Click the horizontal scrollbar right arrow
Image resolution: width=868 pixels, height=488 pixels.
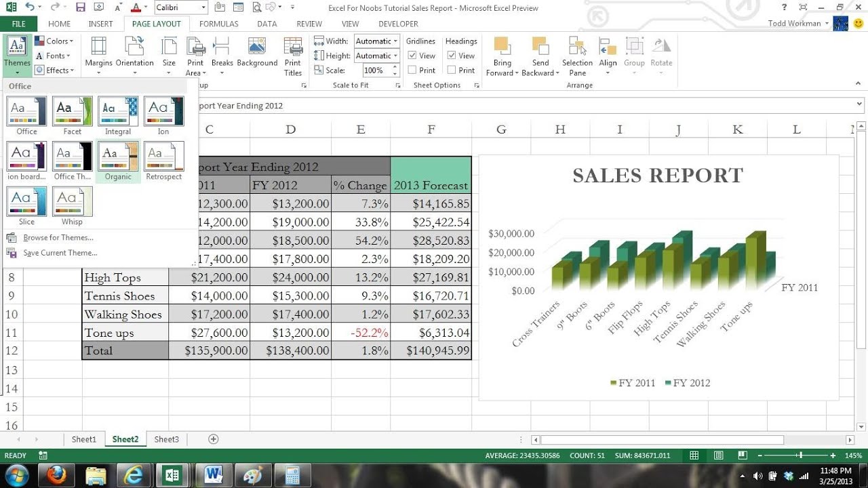pyautogui.click(x=850, y=440)
